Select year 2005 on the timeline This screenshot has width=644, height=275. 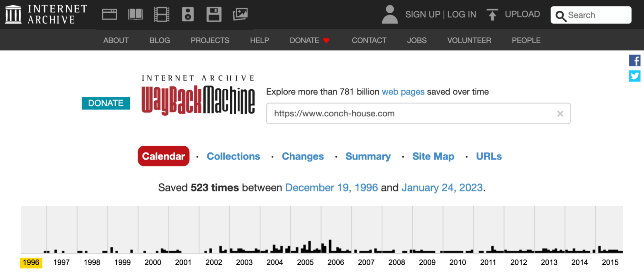click(305, 262)
